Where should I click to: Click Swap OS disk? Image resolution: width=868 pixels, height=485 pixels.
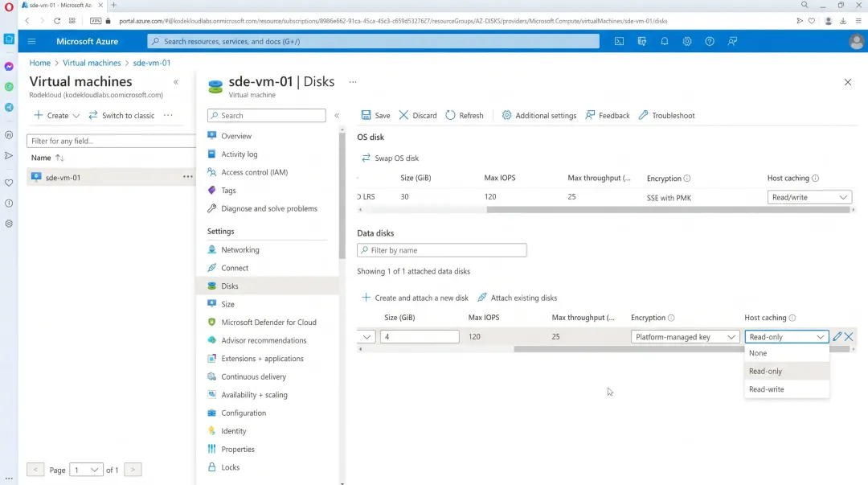click(391, 158)
